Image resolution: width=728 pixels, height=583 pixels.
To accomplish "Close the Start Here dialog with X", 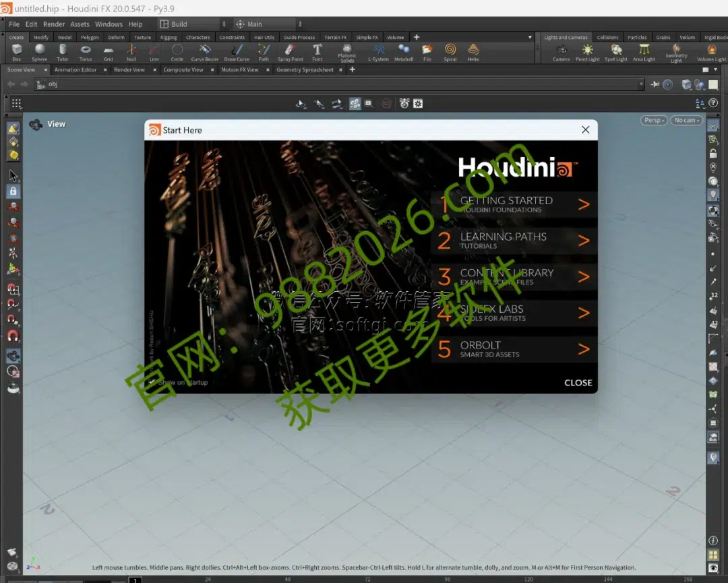I will [x=586, y=130].
